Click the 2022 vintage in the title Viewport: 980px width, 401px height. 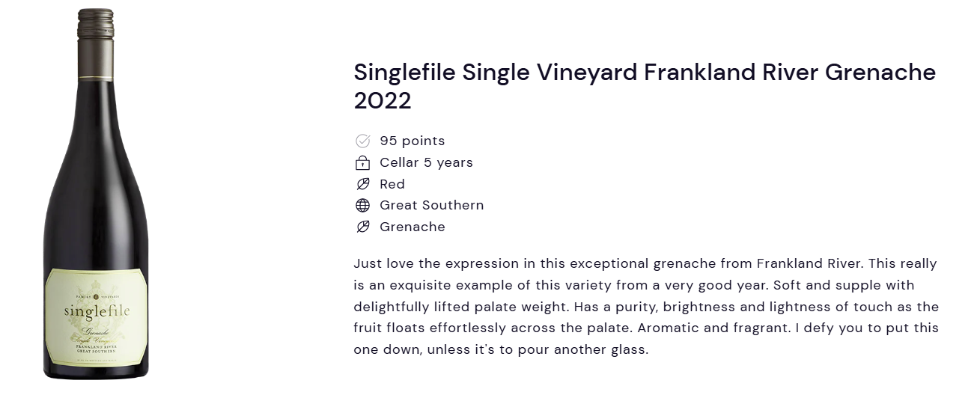pos(383,101)
